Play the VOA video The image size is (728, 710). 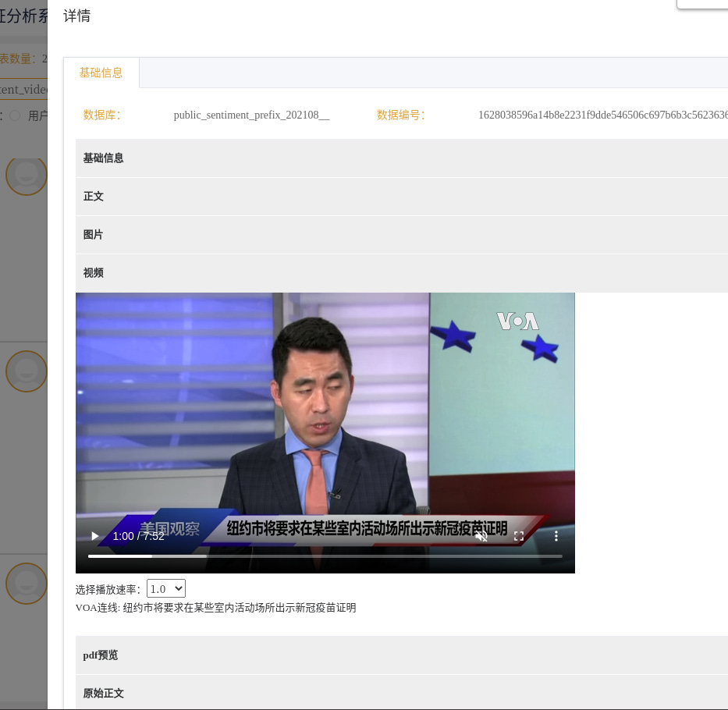click(x=94, y=536)
